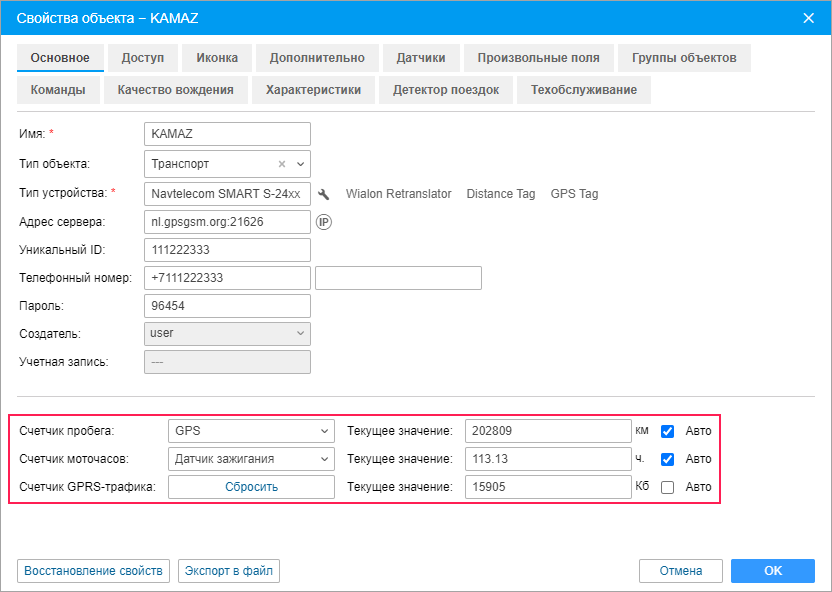Click the Адрес сервера field
The height and width of the screenshot is (592, 832).
tap(227, 222)
